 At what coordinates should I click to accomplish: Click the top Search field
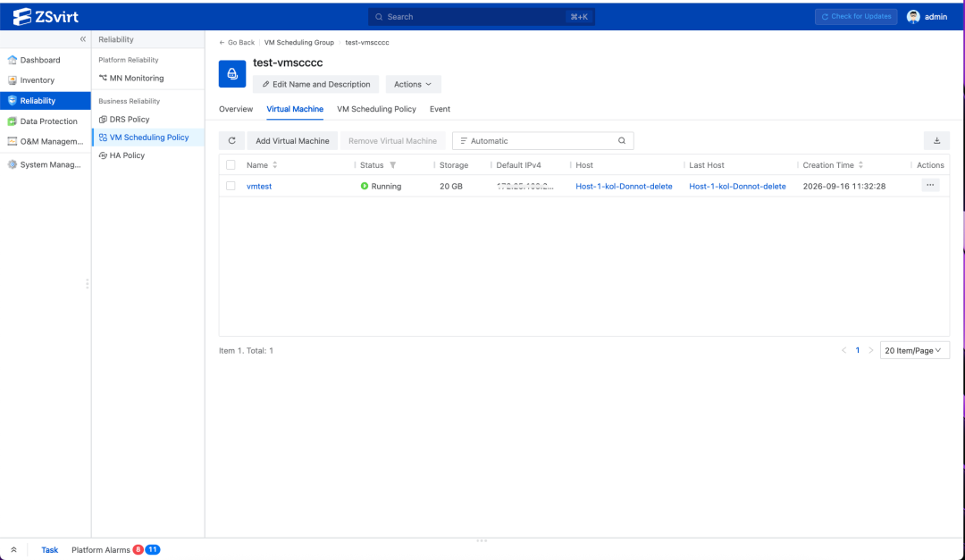tap(482, 17)
